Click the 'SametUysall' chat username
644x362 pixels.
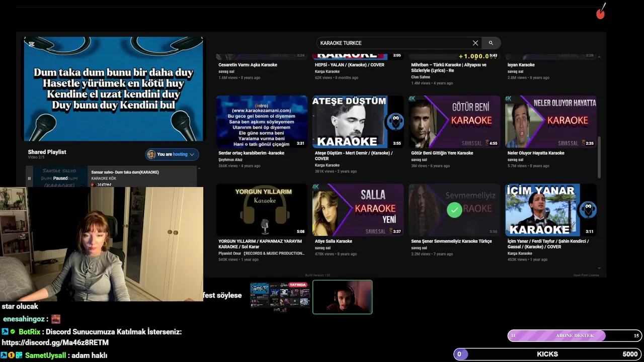point(45,355)
